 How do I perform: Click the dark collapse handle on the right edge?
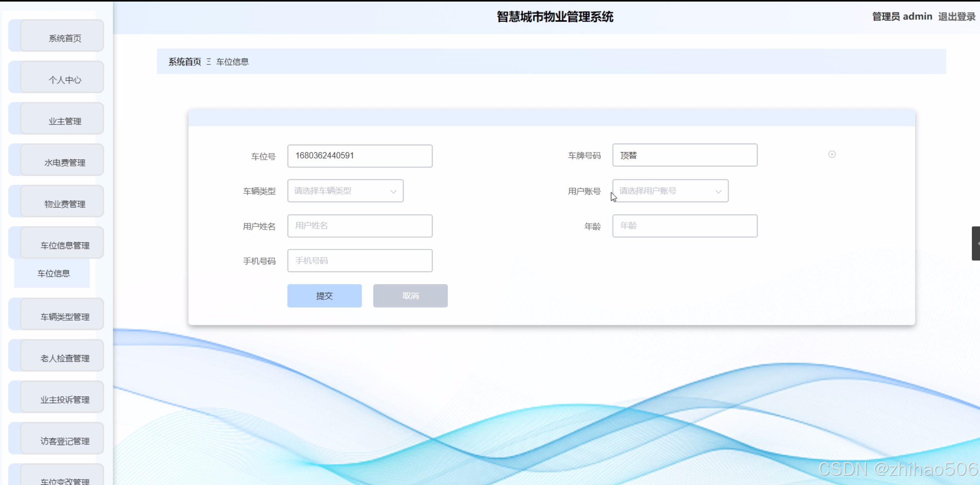976,243
